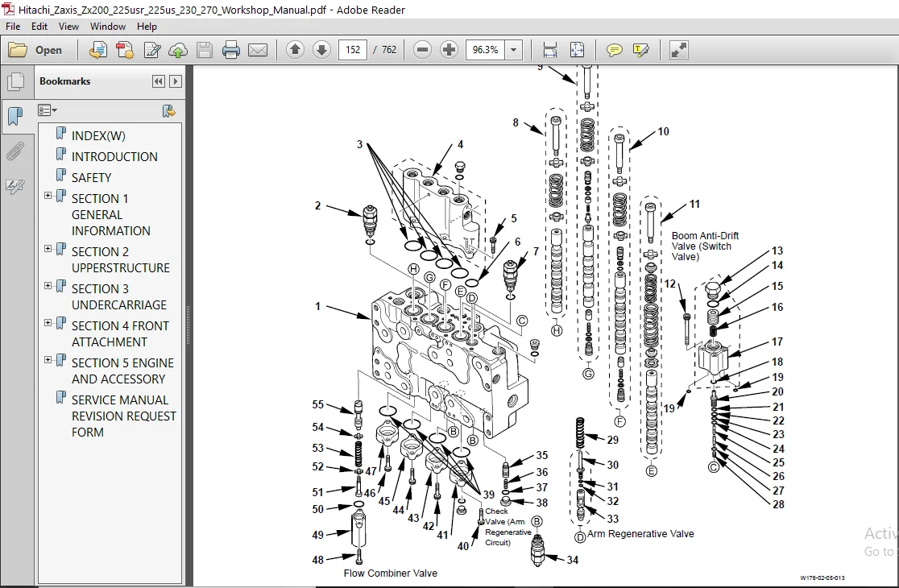Viewport: 899px width, 588px height.
Task: Expand the Bookmarks panel with the right-arrow button
Action: (176, 81)
